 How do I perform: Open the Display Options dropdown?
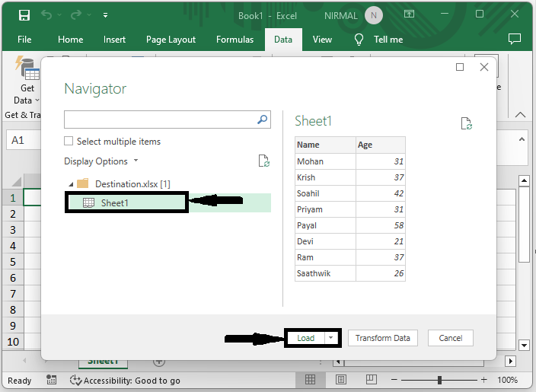[101, 161]
